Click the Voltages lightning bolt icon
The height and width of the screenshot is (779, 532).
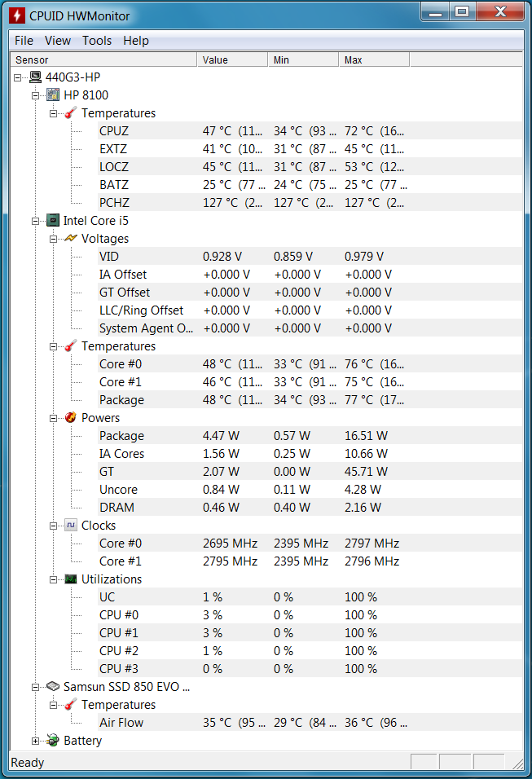tap(71, 239)
